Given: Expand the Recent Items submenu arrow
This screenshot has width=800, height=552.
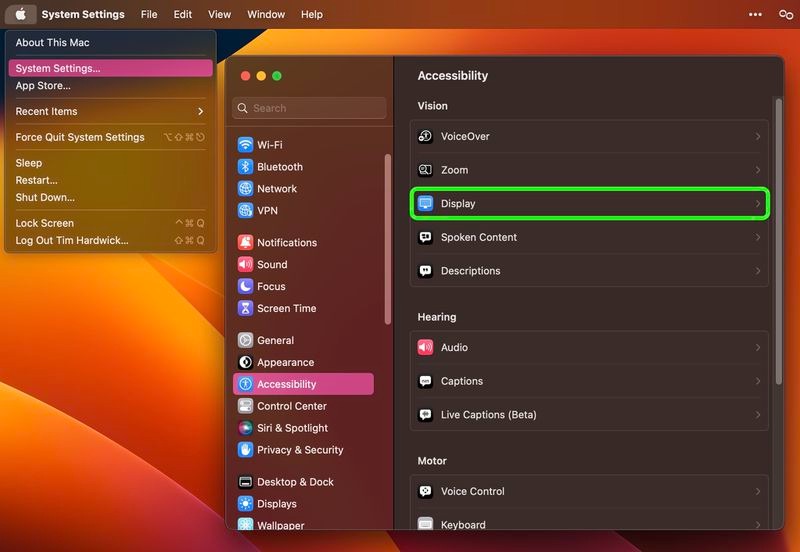Looking at the screenshot, I should (201, 111).
